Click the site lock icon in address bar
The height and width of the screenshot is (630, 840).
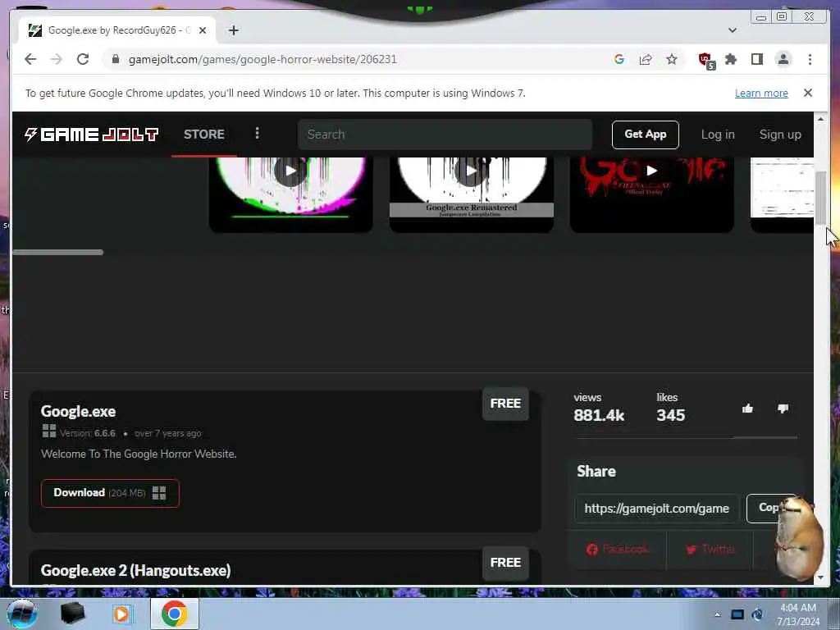point(115,59)
